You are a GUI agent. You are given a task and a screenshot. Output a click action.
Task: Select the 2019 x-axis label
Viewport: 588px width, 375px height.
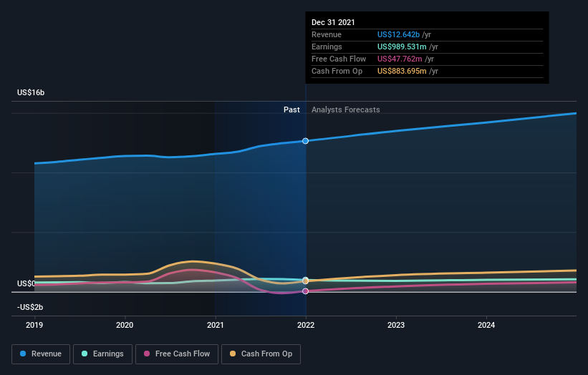pyautogui.click(x=34, y=325)
